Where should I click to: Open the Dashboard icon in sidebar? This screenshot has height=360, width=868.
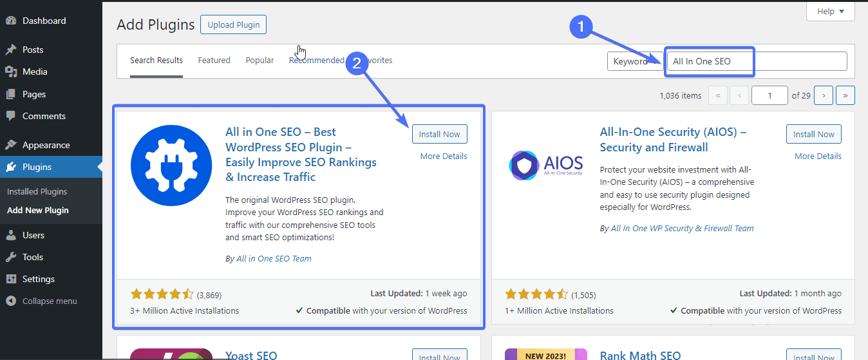11,21
